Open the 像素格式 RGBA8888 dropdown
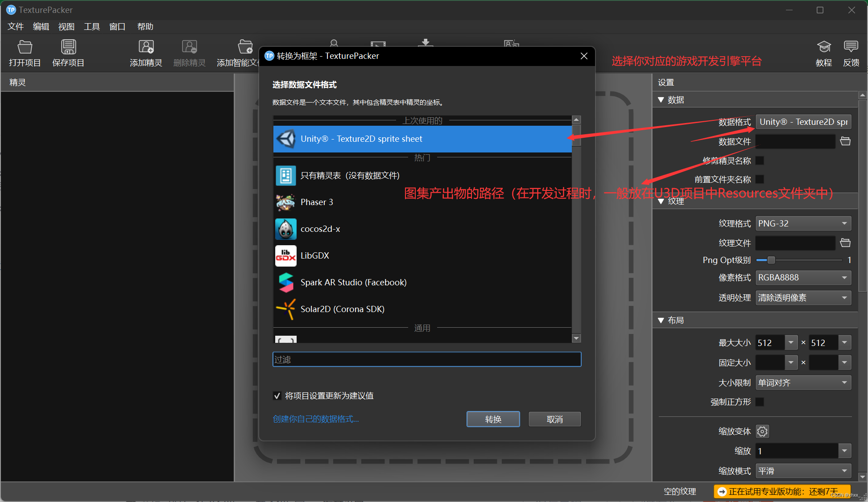Screen dimensions: 868x502 pyautogui.click(x=802, y=277)
